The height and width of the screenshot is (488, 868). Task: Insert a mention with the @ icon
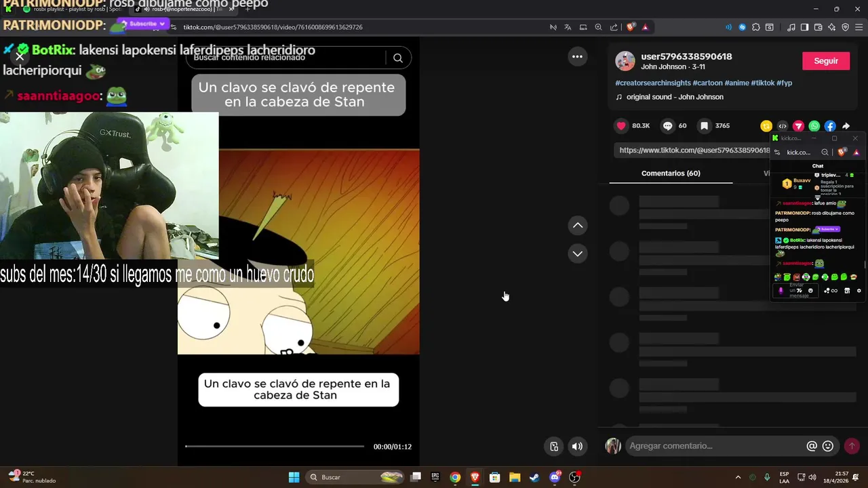(812, 446)
